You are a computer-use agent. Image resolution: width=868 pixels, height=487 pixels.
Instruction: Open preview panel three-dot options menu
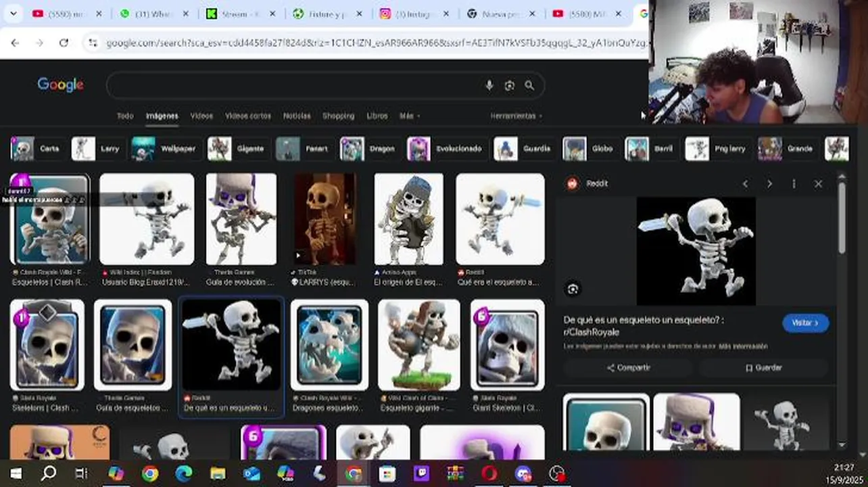794,184
